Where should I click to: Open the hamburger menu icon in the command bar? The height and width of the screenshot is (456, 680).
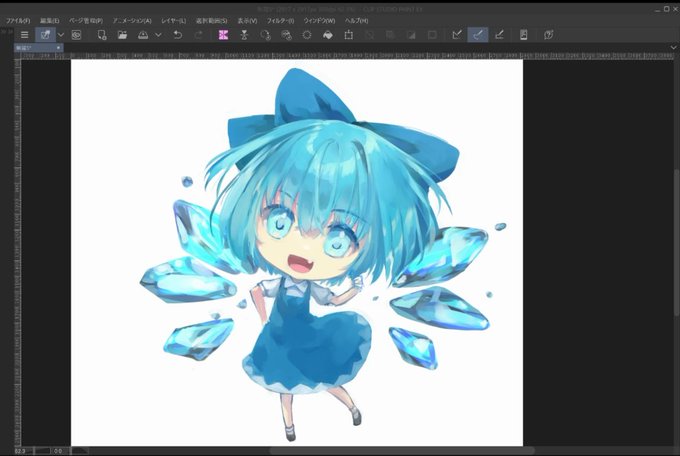pos(25,35)
